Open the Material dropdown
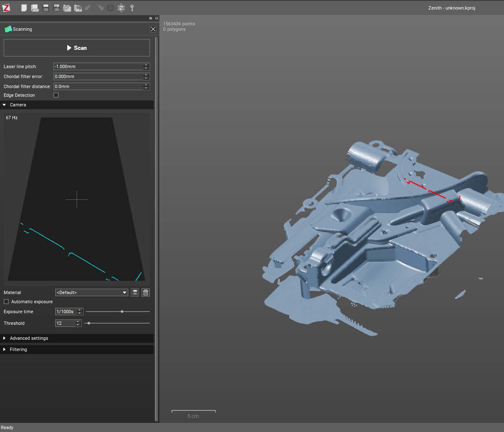 (91, 292)
